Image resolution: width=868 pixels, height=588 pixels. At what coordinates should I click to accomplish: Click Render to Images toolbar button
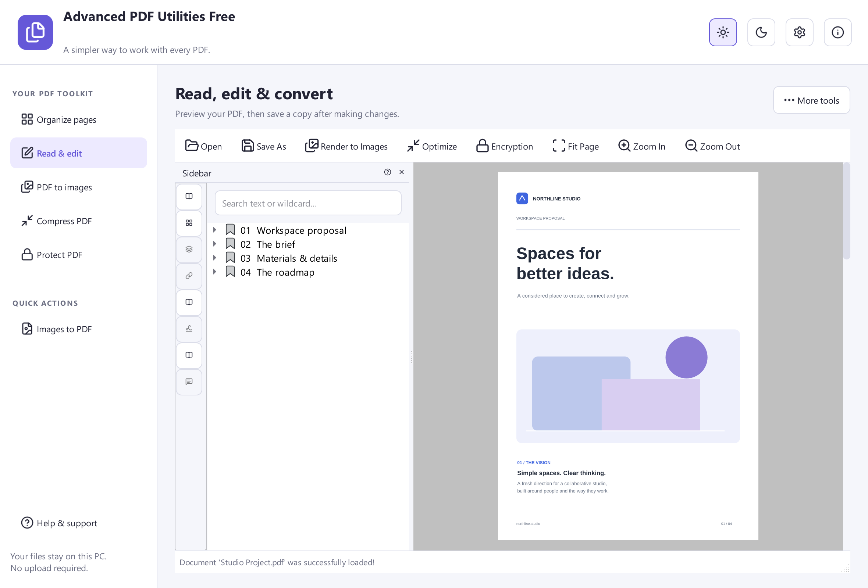(x=346, y=146)
